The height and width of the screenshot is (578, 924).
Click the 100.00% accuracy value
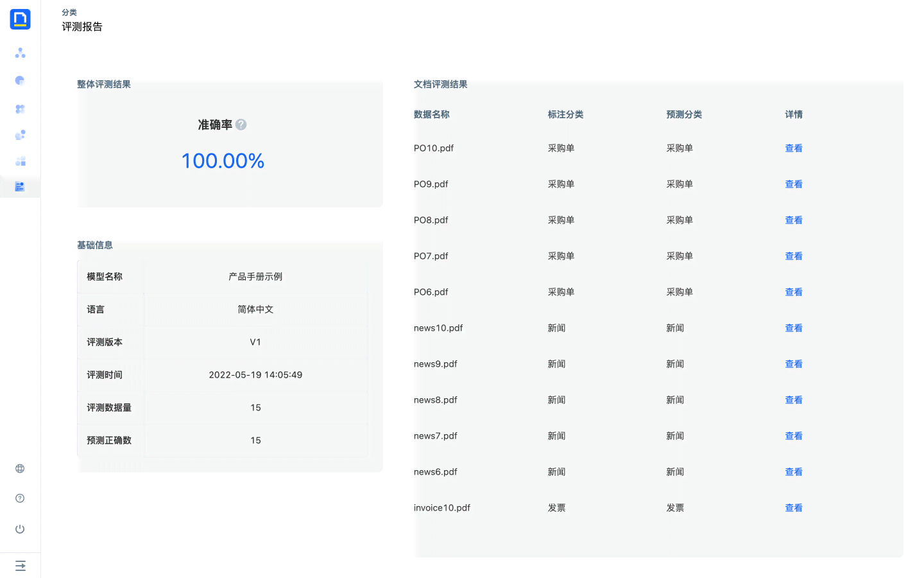223,161
